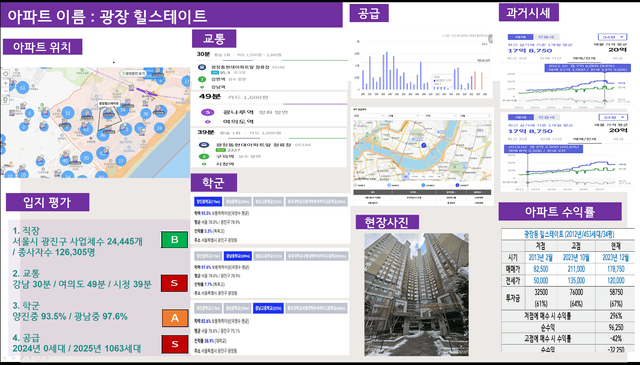Image resolution: width=640 pixels, height=365 pixels.
Task: Click the vertical marker line in lower price chart
Action: point(528,169)
